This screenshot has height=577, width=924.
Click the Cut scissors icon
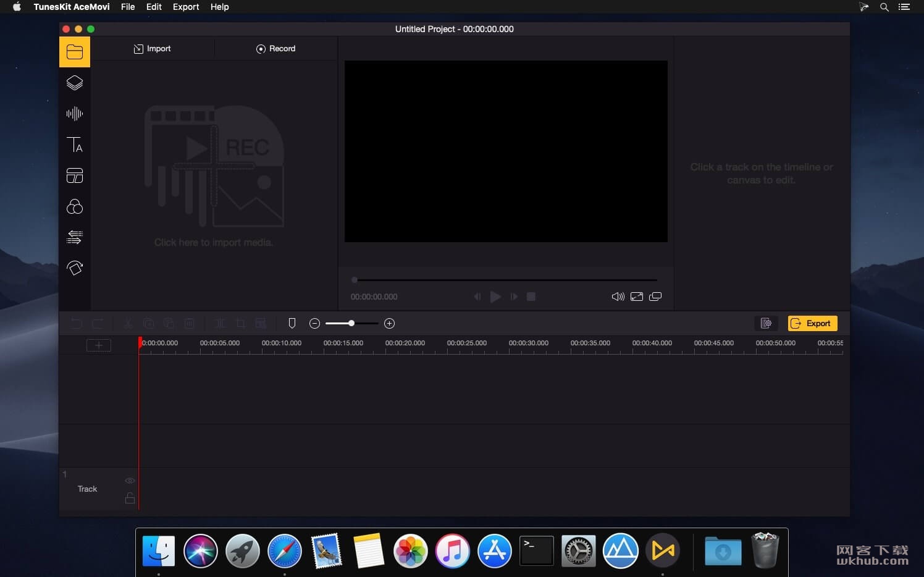(x=128, y=323)
